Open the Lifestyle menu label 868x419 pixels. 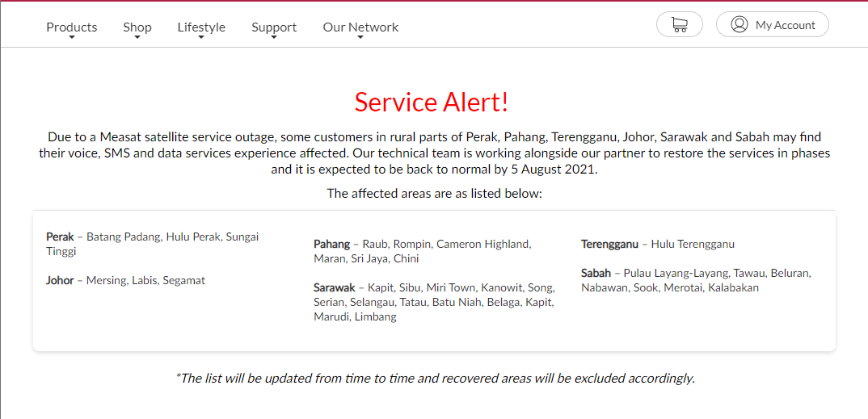pos(201,27)
